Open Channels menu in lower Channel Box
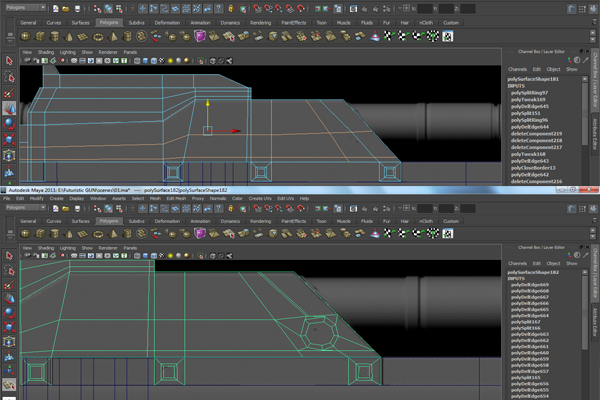600x400 pixels. (517, 263)
